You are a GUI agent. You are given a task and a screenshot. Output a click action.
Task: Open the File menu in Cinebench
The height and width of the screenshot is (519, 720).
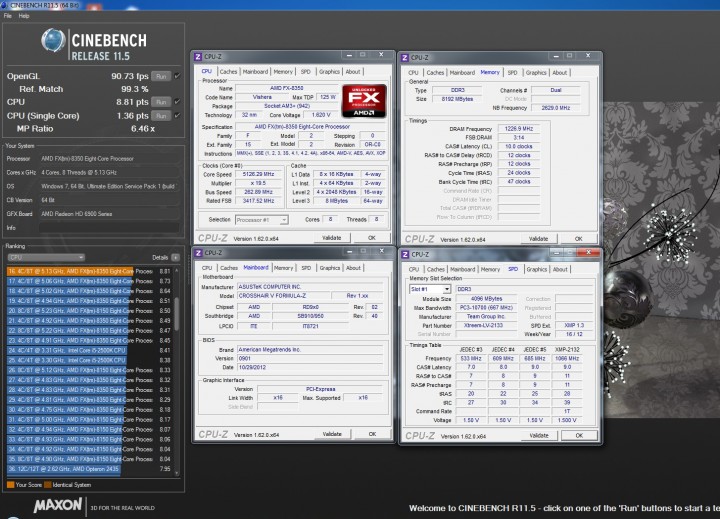click(8, 16)
